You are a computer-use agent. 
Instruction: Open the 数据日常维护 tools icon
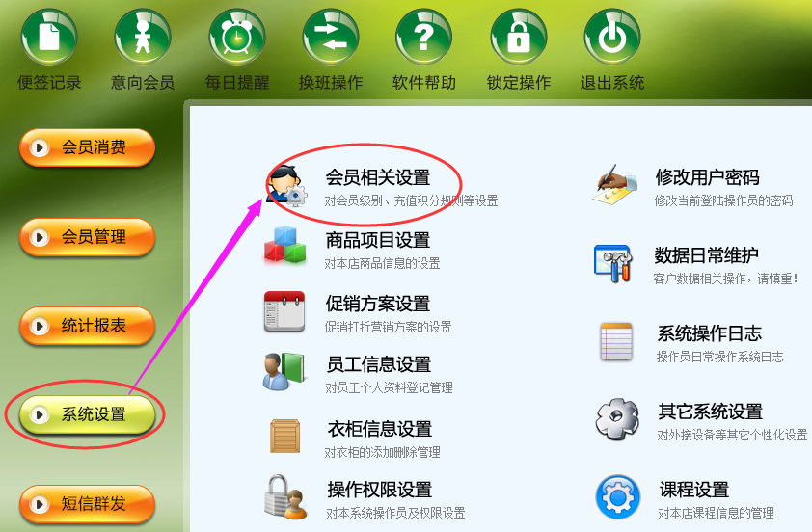(613, 263)
